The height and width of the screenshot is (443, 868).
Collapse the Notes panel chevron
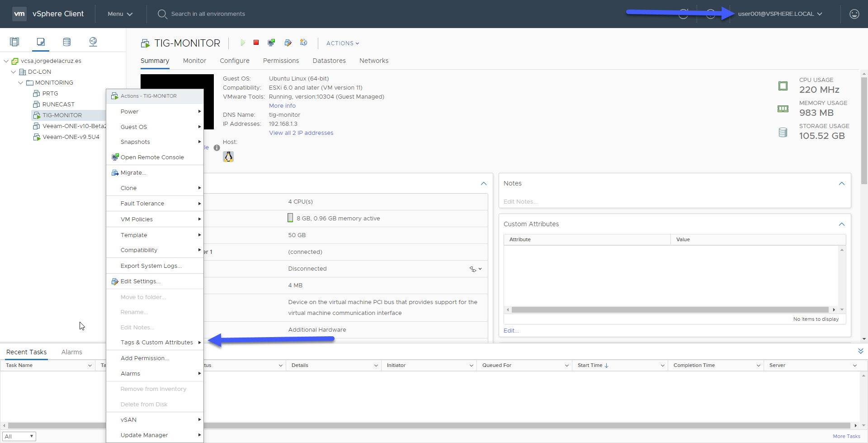coord(841,183)
